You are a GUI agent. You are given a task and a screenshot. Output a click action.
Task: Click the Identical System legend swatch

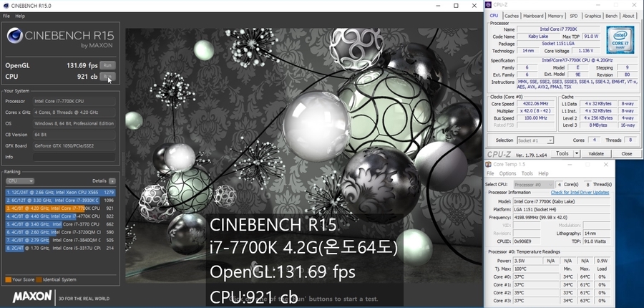pyautogui.click(x=39, y=279)
